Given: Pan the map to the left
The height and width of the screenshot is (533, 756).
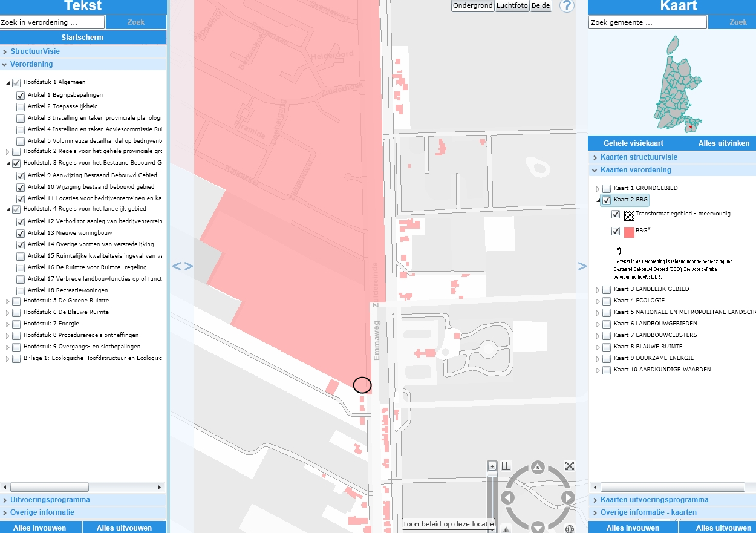Looking at the screenshot, I should [x=507, y=498].
